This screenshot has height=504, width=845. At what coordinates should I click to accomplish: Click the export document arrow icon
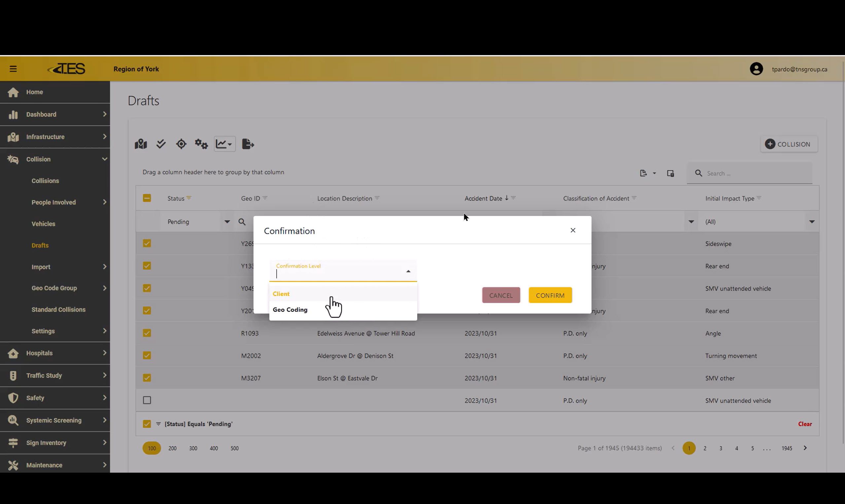tap(248, 144)
